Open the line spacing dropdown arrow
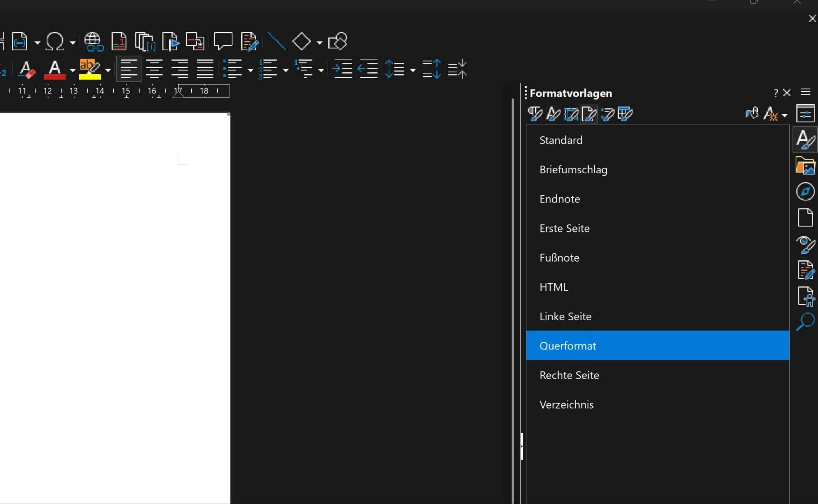818x504 pixels. tap(413, 70)
